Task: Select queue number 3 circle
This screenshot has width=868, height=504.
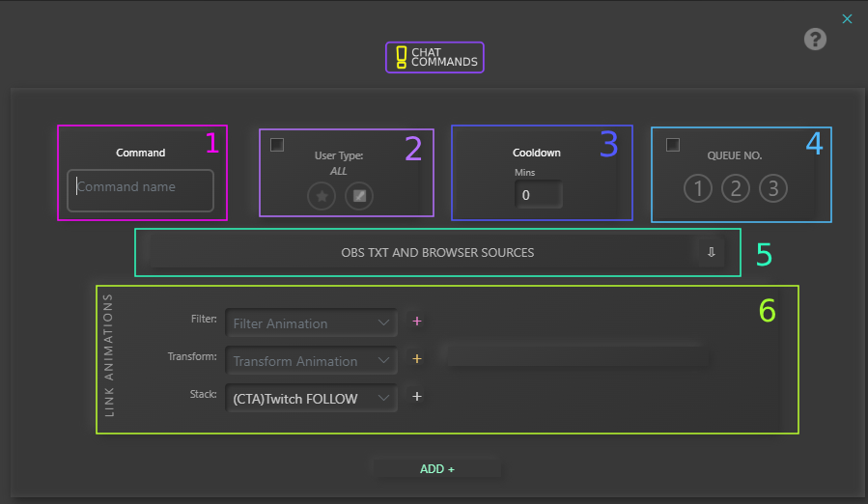Action: click(x=772, y=188)
